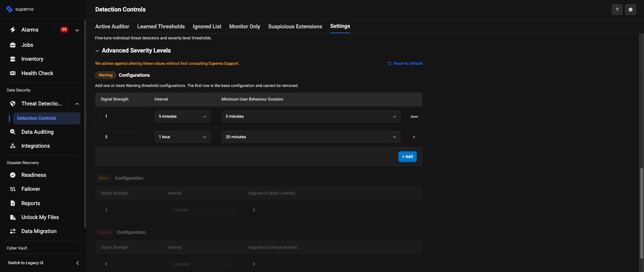Click the Superna logo
Viewport: 644px width, 272px height.
tap(20, 9)
